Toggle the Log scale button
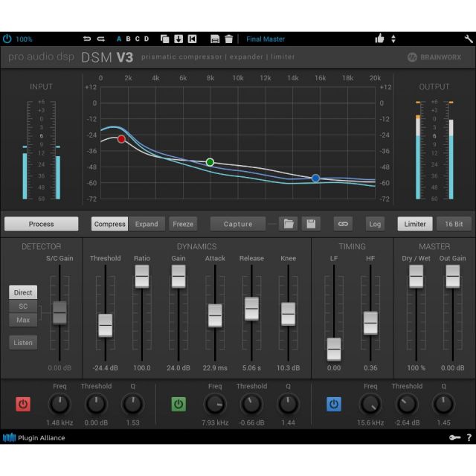 (x=375, y=224)
